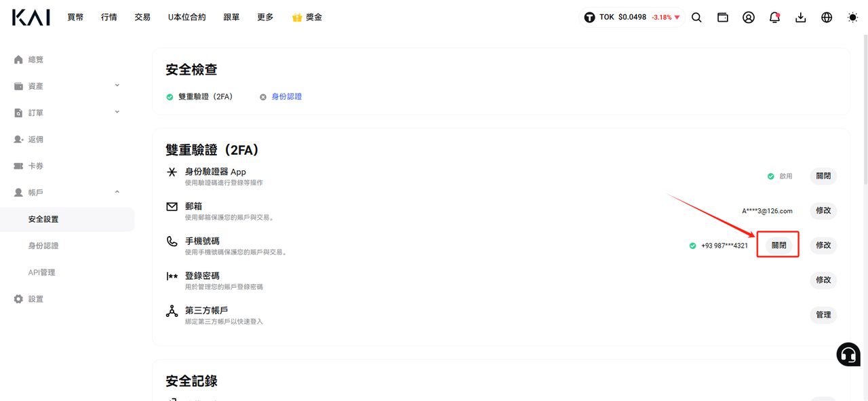Toggle the light/dark theme sun icon
Viewport: 868px width, 401px height.
tap(853, 18)
